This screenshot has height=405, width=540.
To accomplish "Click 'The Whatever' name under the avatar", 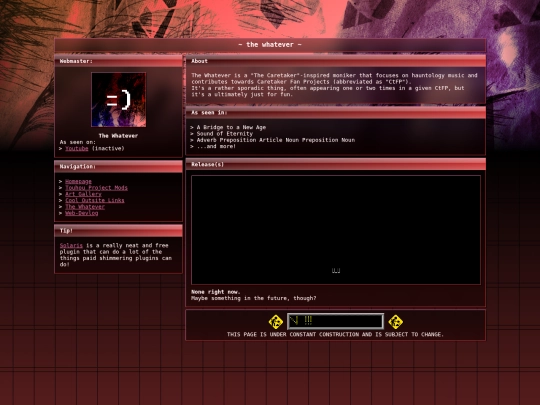I will coord(118,136).
